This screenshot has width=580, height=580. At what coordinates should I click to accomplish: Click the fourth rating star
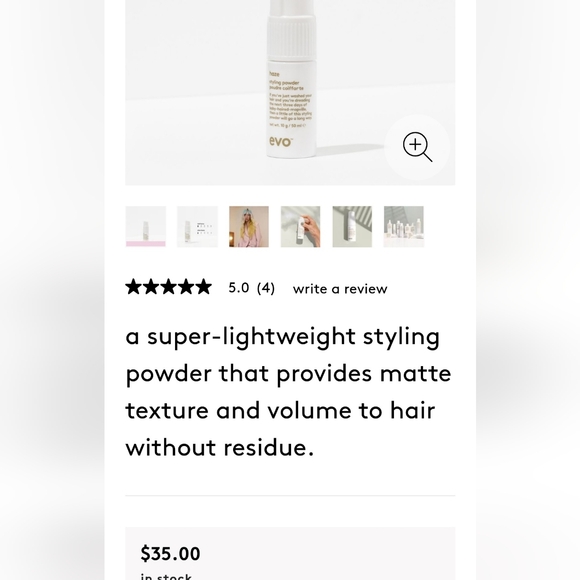pyautogui.click(x=186, y=287)
